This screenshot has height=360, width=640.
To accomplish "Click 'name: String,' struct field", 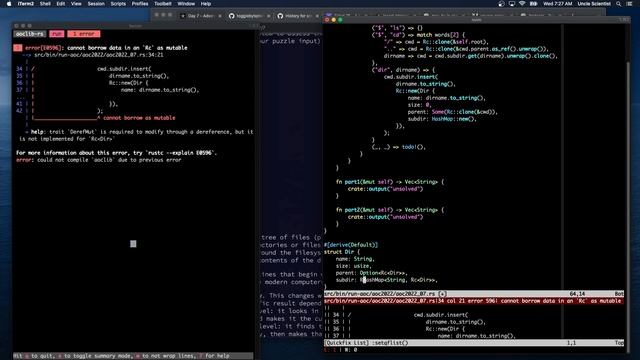I will tap(355, 259).
